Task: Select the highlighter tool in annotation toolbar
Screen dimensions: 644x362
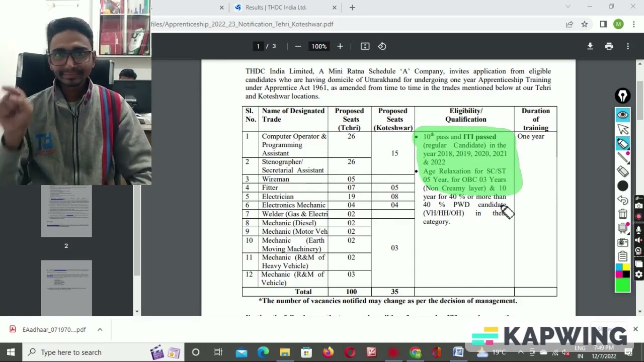Action: point(623,144)
